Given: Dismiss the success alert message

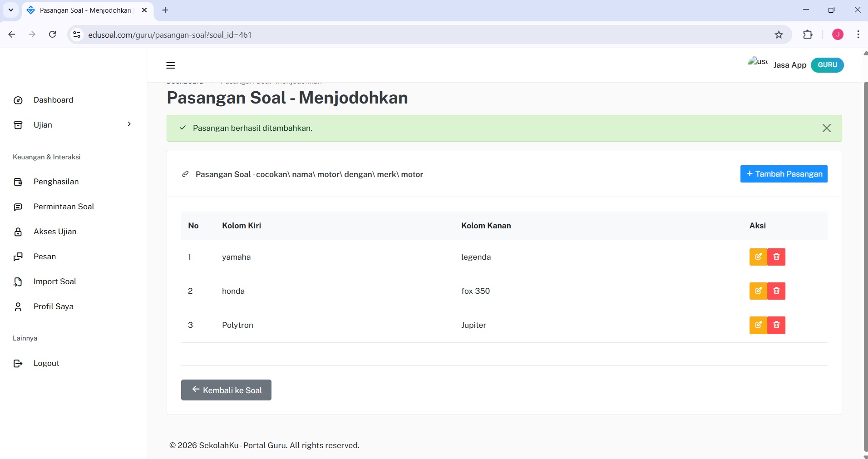Looking at the screenshot, I should point(826,128).
